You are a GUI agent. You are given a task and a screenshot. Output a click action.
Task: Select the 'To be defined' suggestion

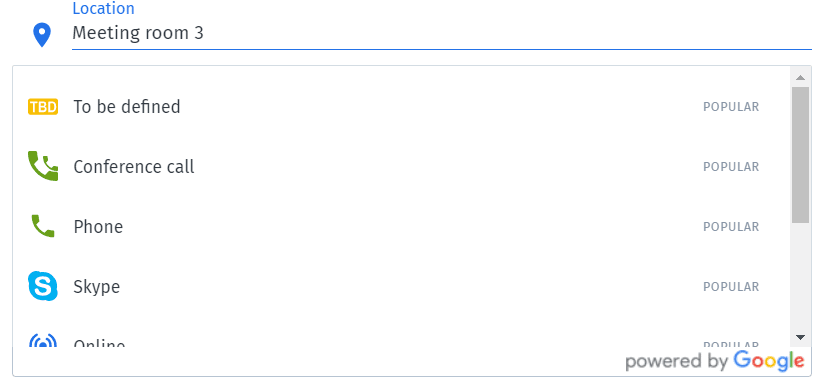pyautogui.click(x=401, y=107)
